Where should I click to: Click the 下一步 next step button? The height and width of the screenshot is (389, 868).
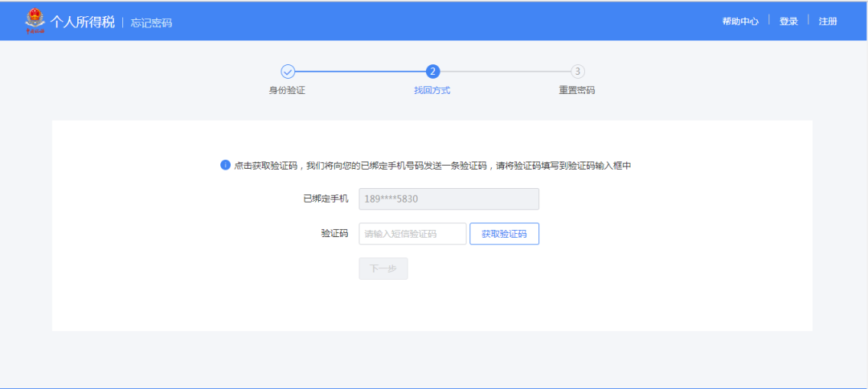[x=383, y=269]
